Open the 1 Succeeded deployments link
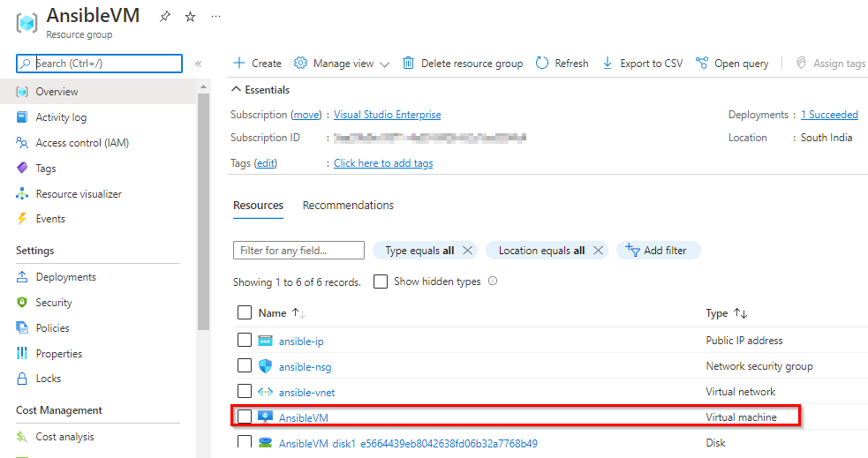 [829, 115]
